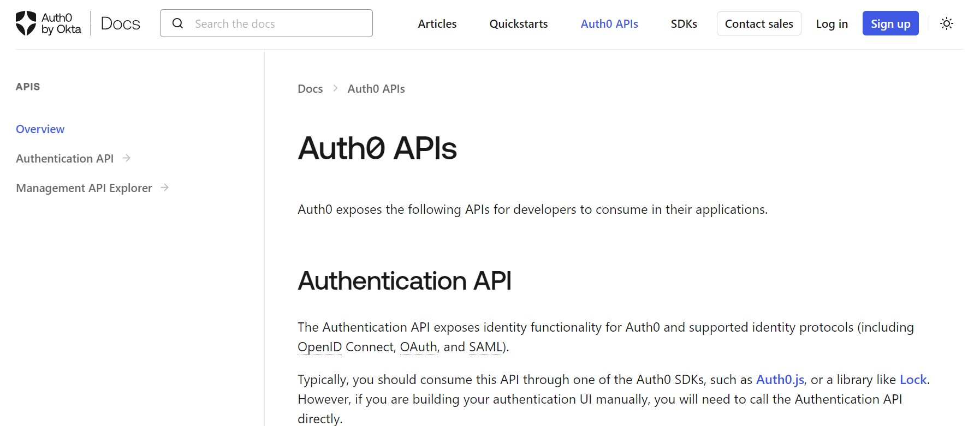
Task: Open Authentication API sidebar link
Action: (64, 159)
